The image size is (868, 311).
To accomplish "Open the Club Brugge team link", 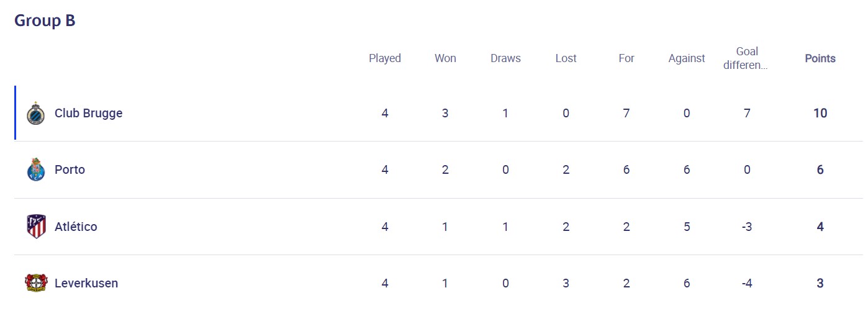I will (88, 114).
